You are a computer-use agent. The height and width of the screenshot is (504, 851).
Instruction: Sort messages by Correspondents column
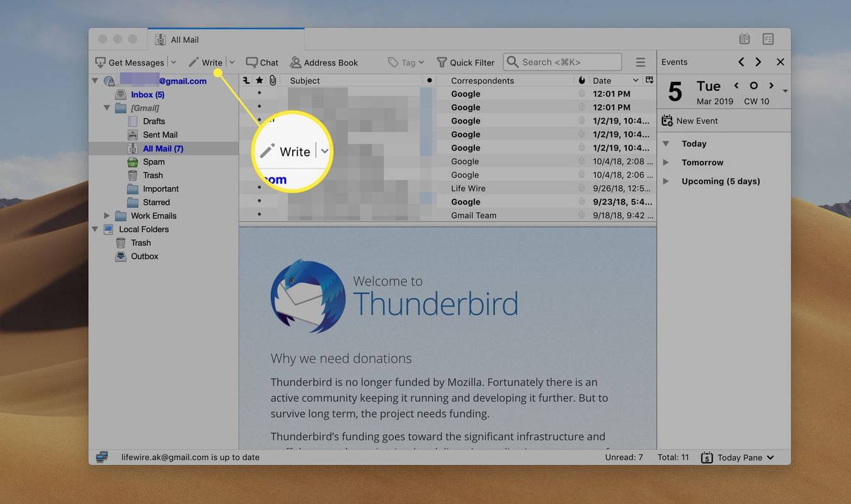(483, 81)
